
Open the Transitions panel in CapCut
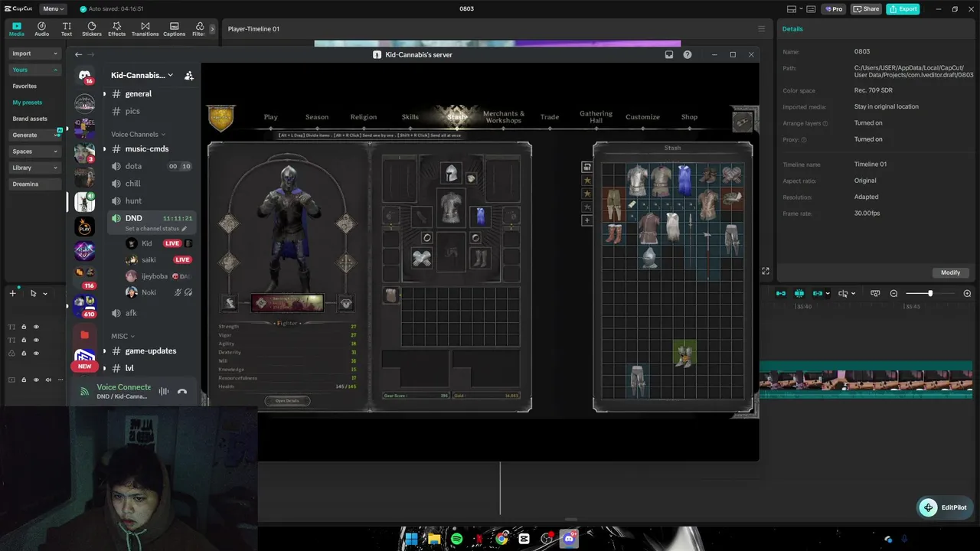pyautogui.click(x=145, y=29)
